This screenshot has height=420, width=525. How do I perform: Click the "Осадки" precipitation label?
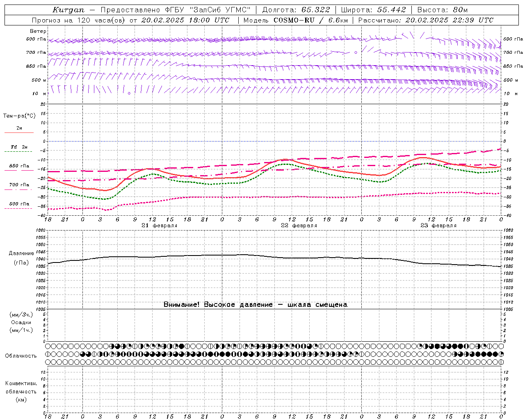pos(21,322)
